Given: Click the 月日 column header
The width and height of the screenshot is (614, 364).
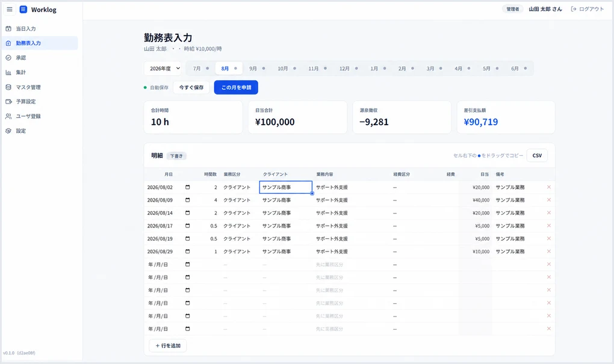Looking at the screenshot, I should (x=169, y=174).
